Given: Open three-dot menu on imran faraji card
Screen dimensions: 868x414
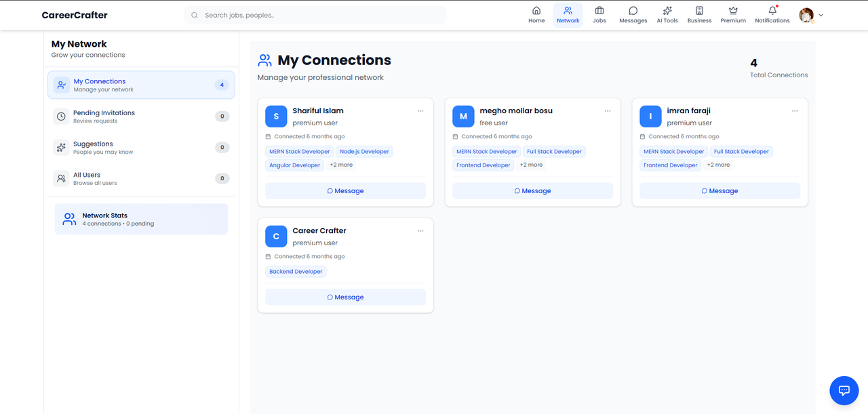Looking at the screenshot, I should point(795,111).
